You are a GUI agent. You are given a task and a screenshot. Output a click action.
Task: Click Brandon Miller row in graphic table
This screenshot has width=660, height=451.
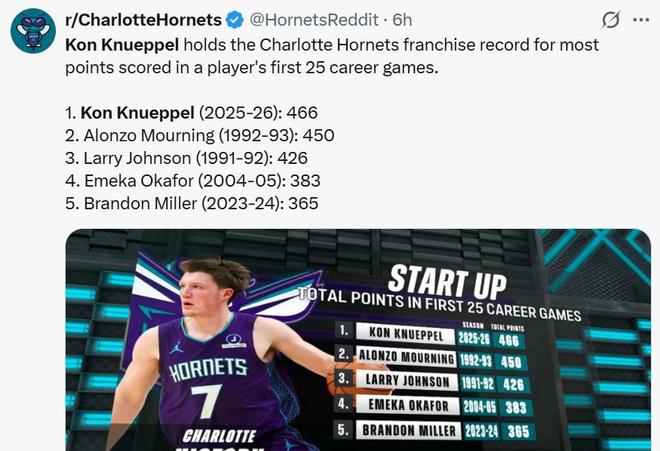point(432,430)
